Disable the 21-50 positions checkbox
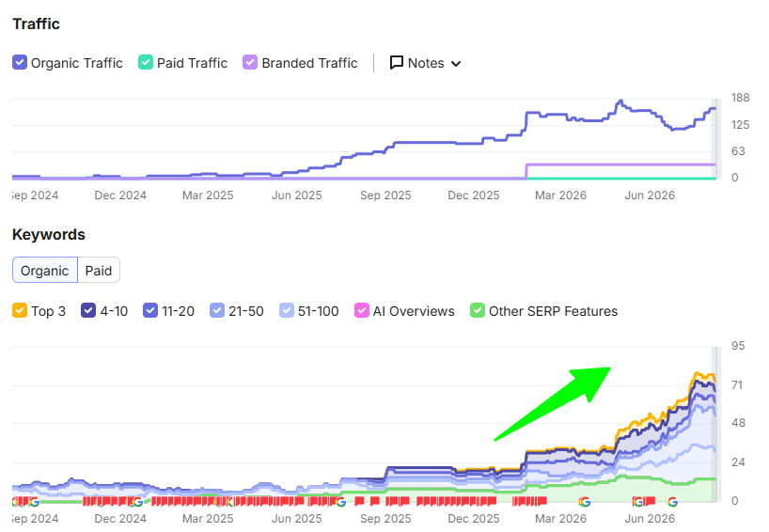This screenshot has width=769, height=532. click(217, 311)
